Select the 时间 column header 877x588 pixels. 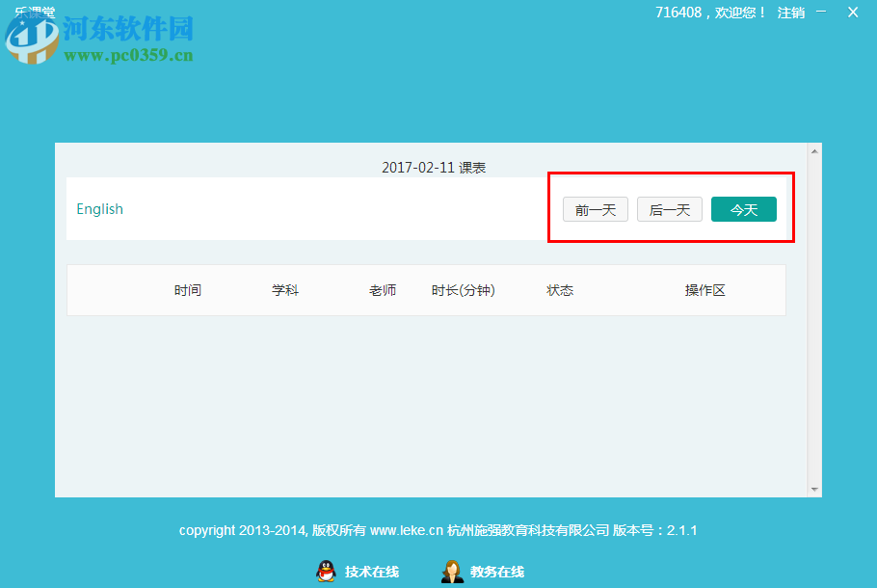(187, 290)
